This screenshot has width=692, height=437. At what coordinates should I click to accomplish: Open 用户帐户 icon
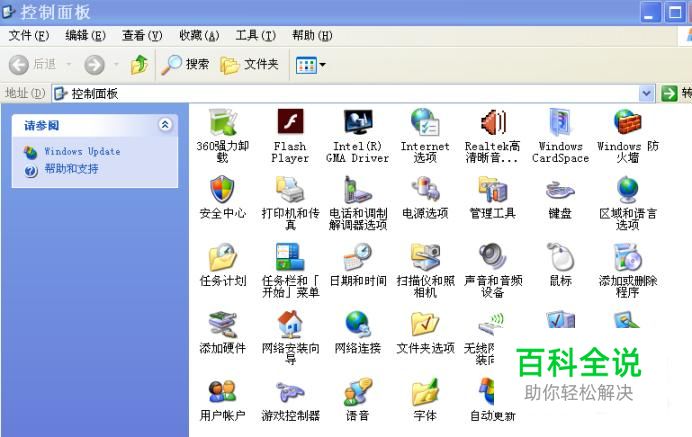tap(223, 392)
